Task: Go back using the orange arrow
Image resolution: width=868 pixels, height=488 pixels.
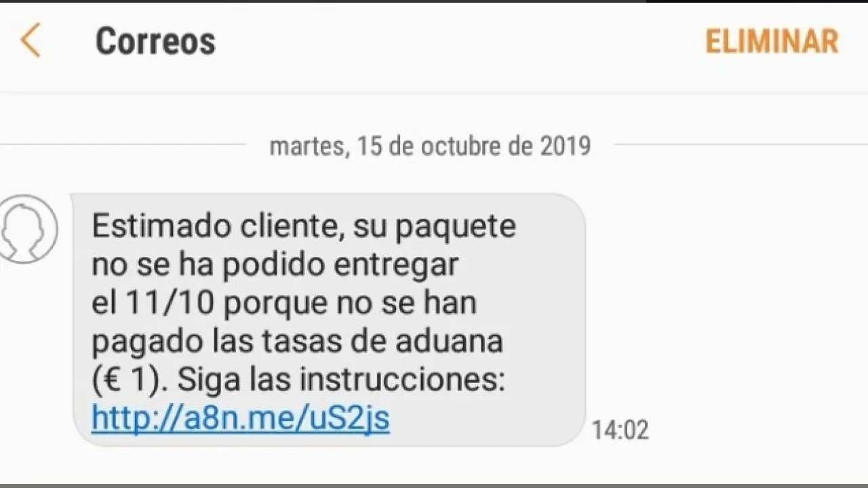Action: [31, 40]
